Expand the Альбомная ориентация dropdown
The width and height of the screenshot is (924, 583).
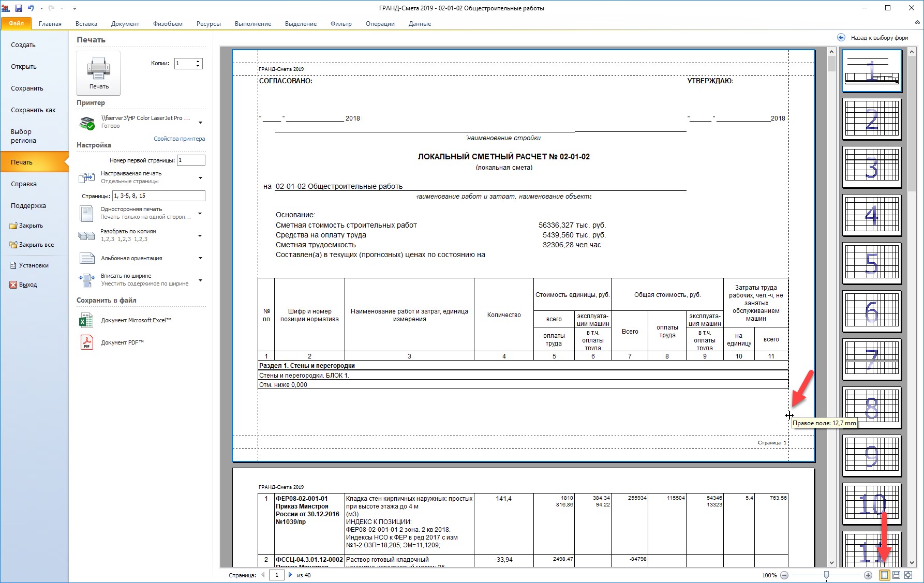point(200,258)
